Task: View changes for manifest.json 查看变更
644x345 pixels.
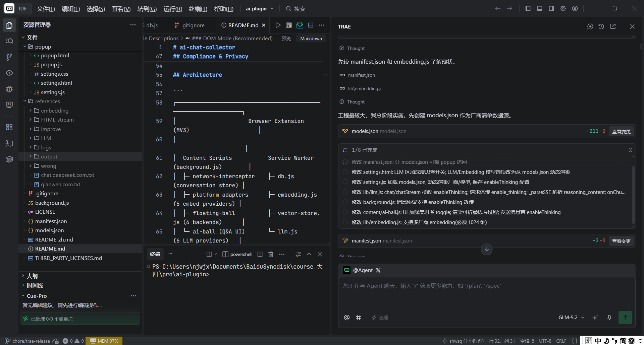Action: (621, 241)
